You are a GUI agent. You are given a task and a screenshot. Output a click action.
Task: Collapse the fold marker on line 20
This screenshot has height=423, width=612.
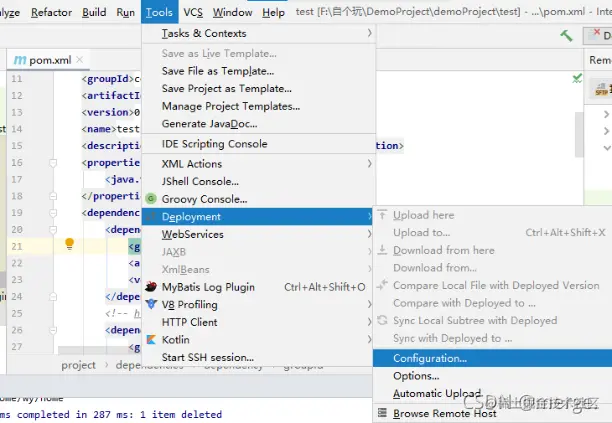coord(53,230)
